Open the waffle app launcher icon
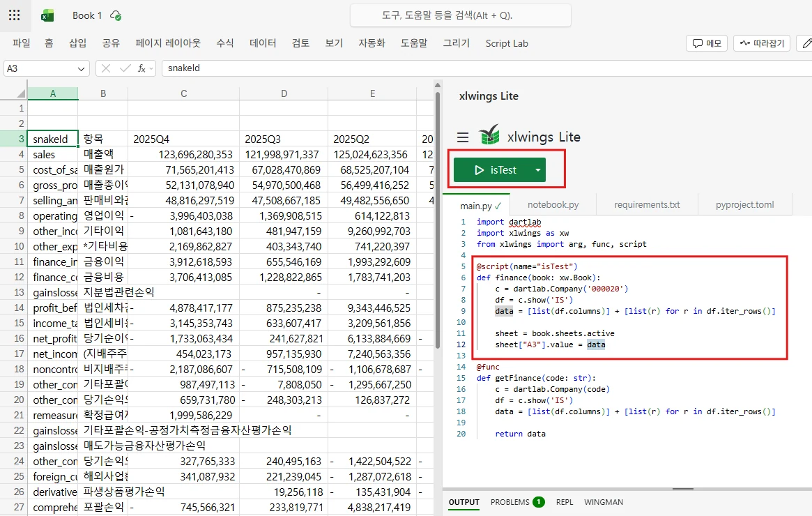Image resolution: width=812 pixels, height=516 pixels. [x=15, y=15]
